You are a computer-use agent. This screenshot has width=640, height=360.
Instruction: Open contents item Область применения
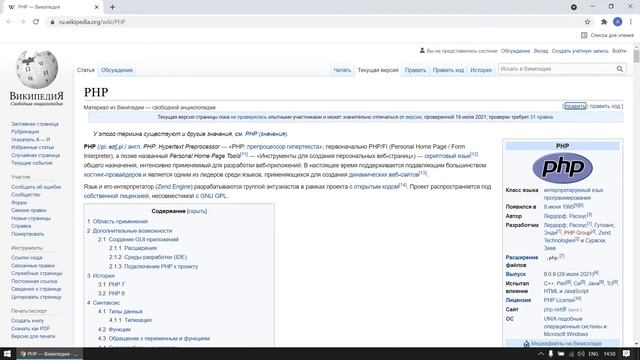(x=120, y=221)
